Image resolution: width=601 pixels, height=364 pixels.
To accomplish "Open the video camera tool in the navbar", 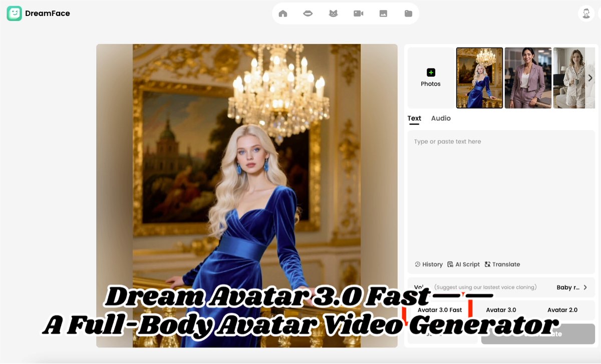I will [x=359, y=13].
